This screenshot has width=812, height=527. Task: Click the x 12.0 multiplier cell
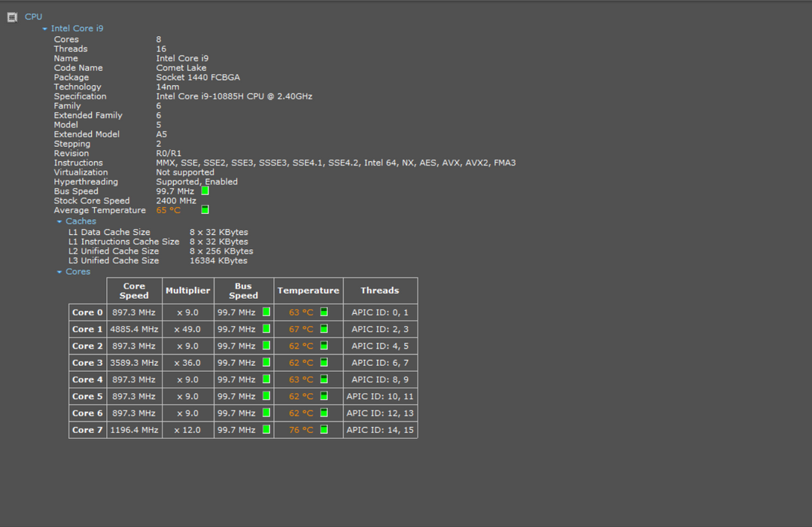(x=187, y=430)
